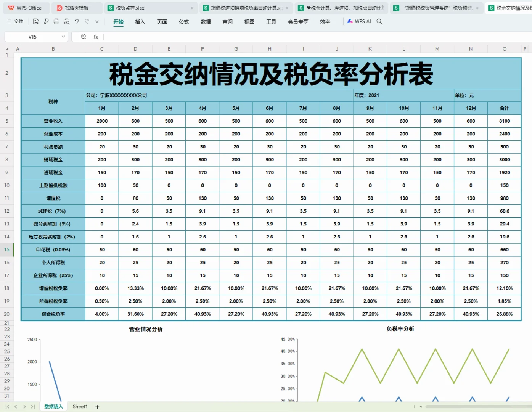Click the Redo icon
The height and width of the screenshot is (412, 532).
click(87, 21)
